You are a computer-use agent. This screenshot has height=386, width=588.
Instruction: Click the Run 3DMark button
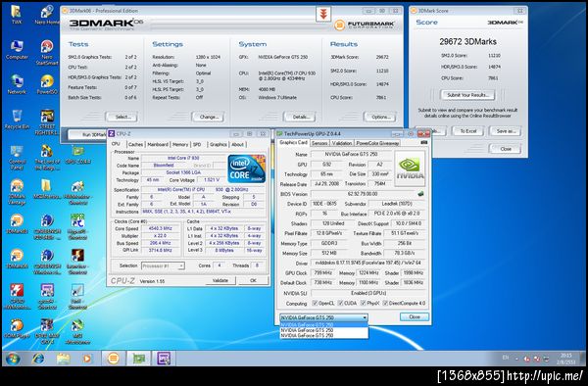[89, 134]
